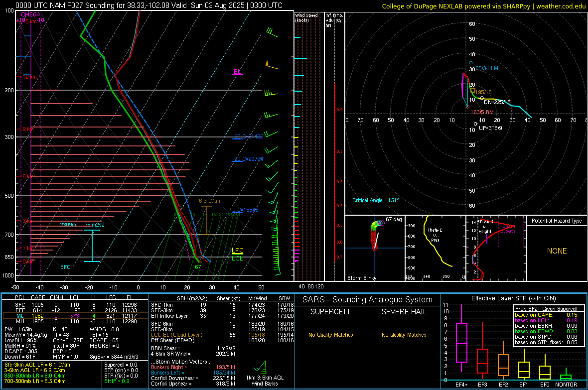Click the 'Sfc-3km AGL LR = 6.1 C/km' line
This screenshot has height=390, width=588.
(x=37, y=365)
